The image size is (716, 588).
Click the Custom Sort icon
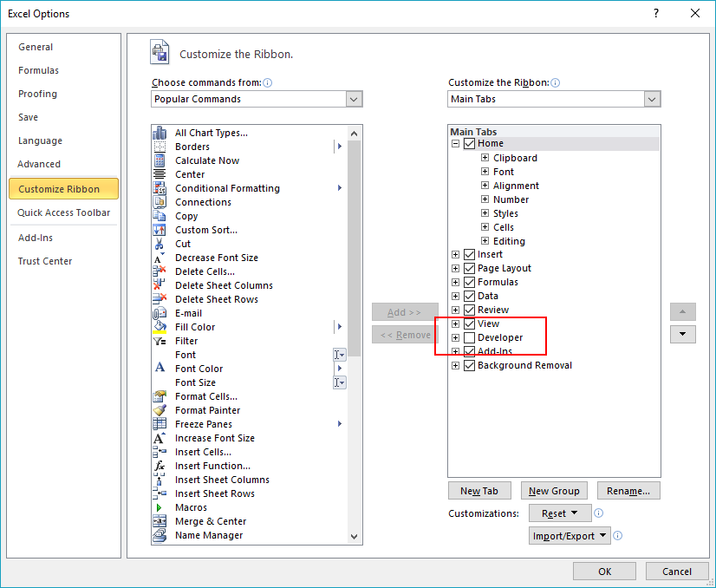click(159, 230)
